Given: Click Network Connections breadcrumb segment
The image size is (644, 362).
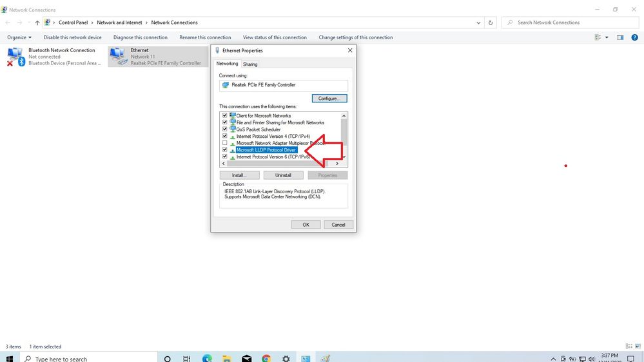Looking at the screenshot, I should click(x=174, y=23).
